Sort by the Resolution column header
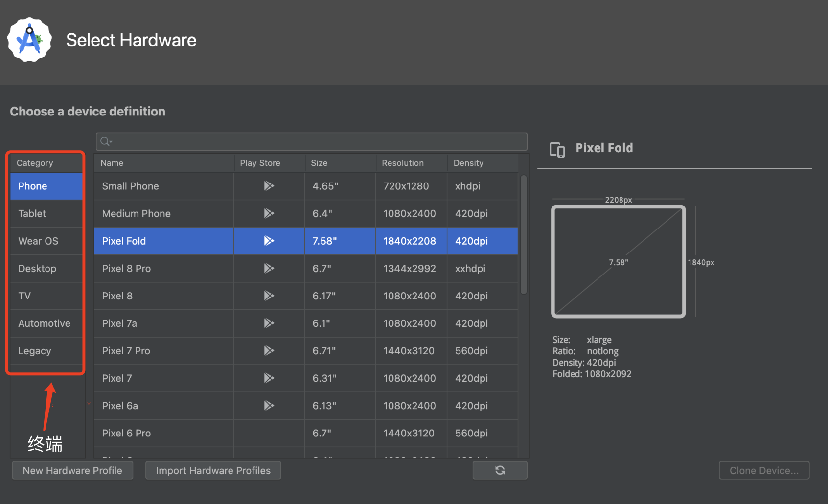The image size is (828, 504). pyautogui.click(x=412, y=163)
